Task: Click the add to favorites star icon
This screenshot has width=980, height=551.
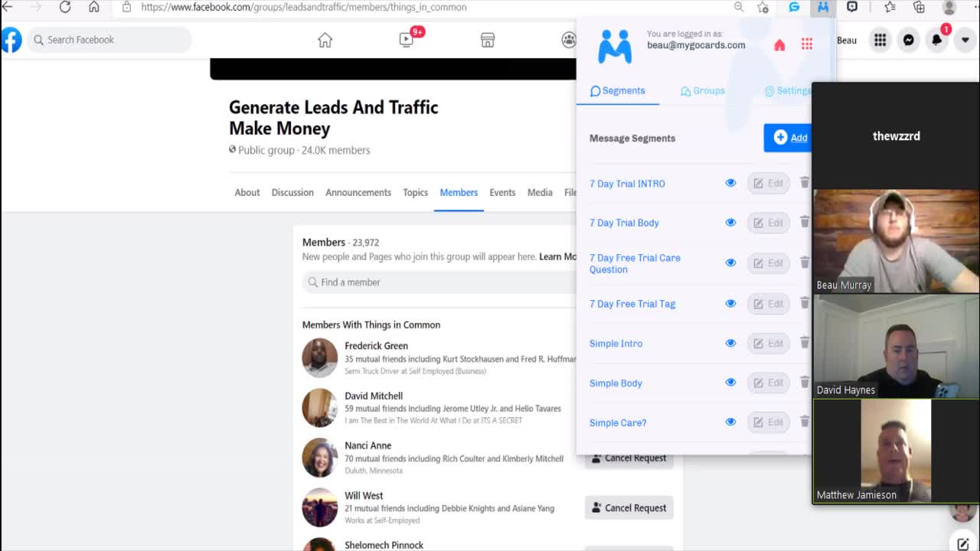Action: (763, 7)
